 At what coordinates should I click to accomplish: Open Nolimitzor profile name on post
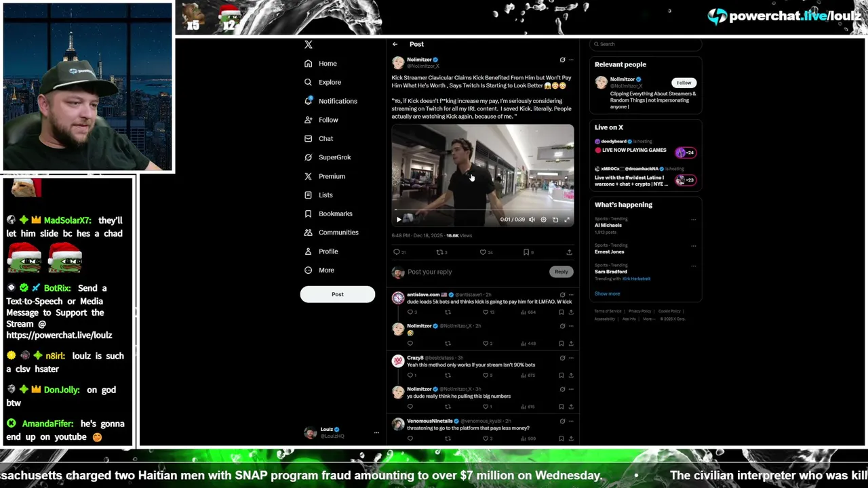point(419,60)
